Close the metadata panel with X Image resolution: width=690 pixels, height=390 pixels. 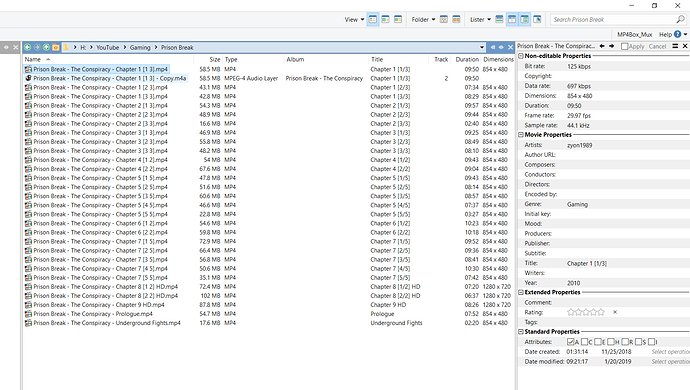click(685, 46)
